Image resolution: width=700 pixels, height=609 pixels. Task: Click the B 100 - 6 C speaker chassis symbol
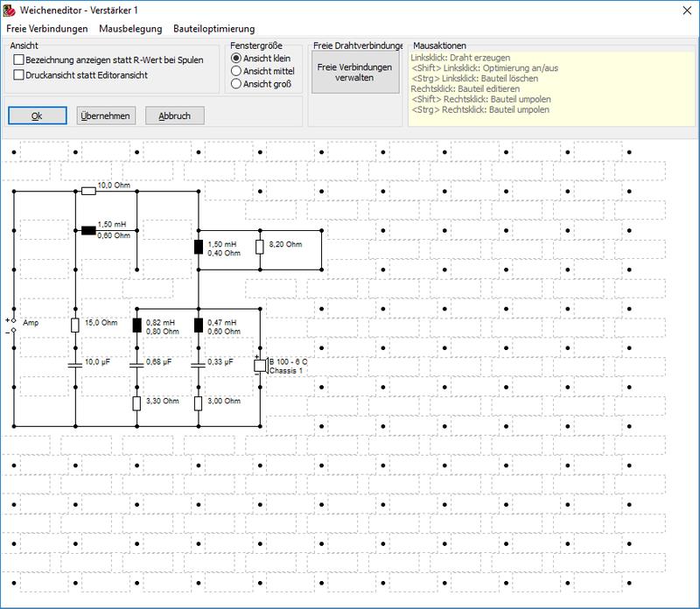260,366
